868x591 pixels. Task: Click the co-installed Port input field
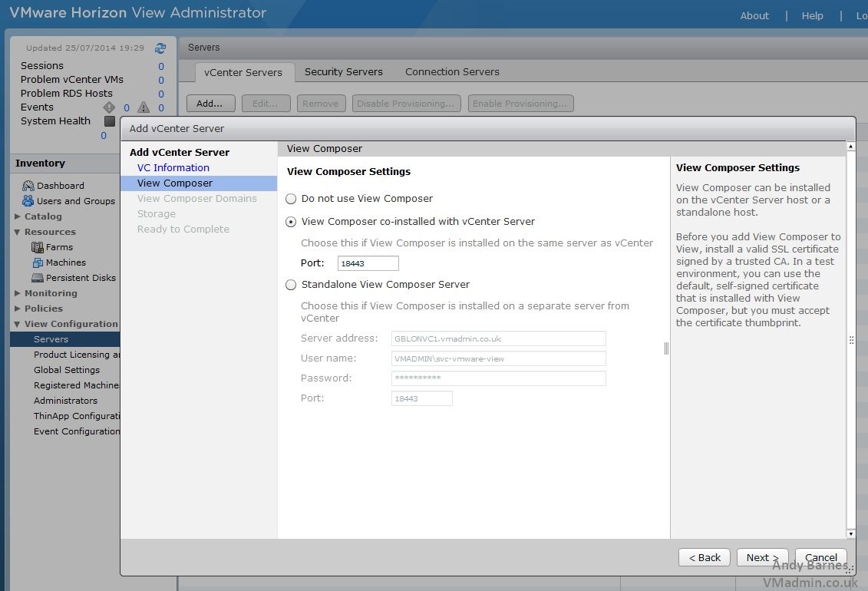point(368,263)
